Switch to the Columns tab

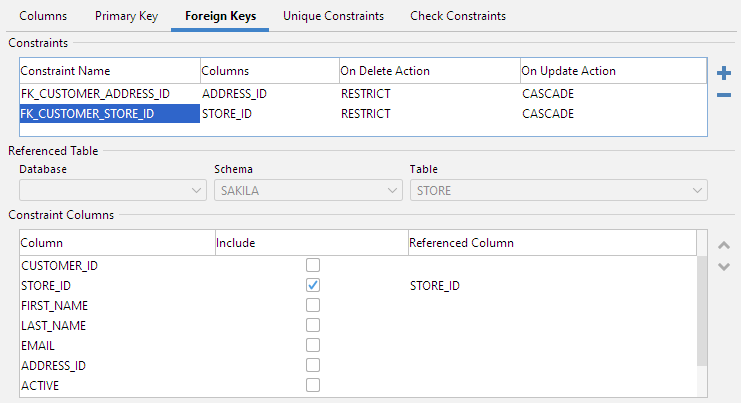point(44,16)
